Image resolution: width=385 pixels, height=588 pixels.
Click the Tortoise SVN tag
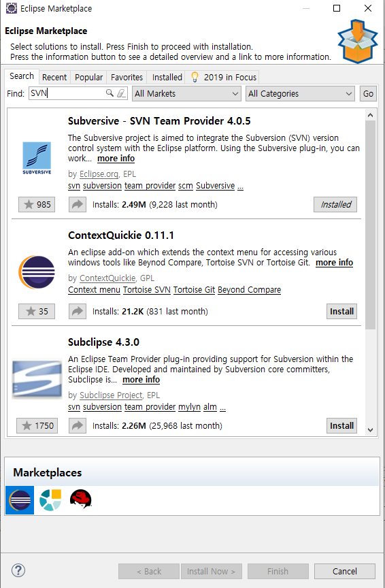(x=146, y=290)
